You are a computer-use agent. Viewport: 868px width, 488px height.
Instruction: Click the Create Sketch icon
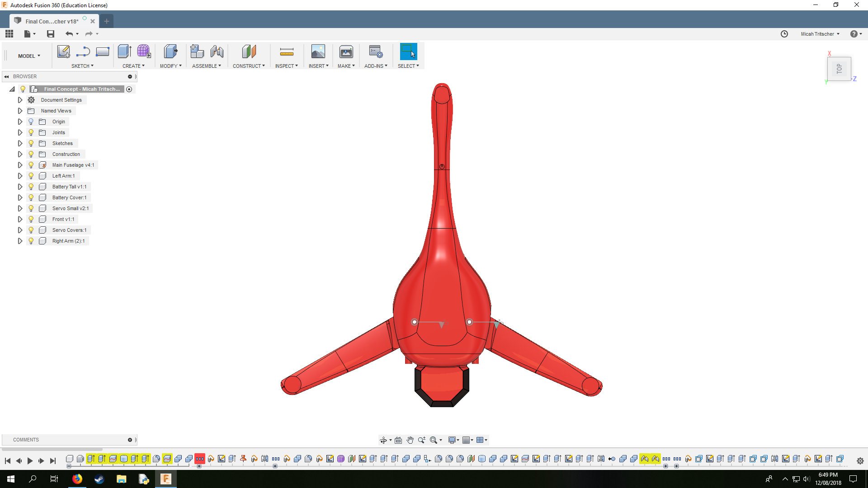click(x=63, y=52)
